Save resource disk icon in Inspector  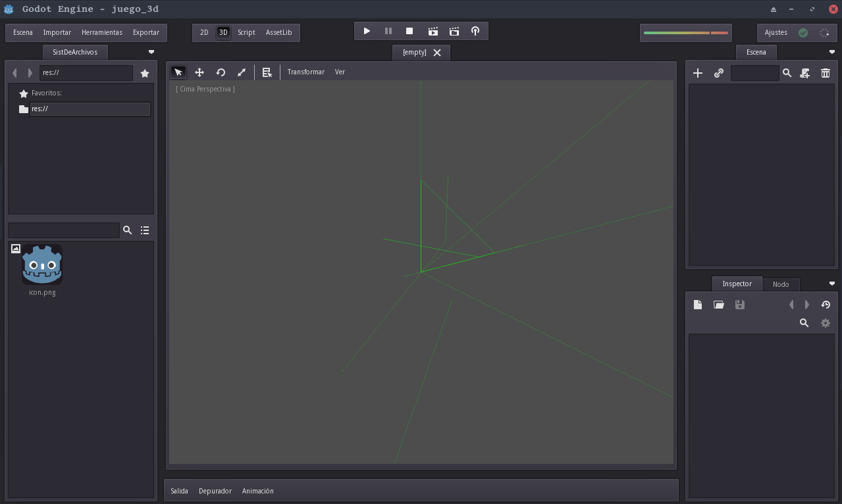740,305
